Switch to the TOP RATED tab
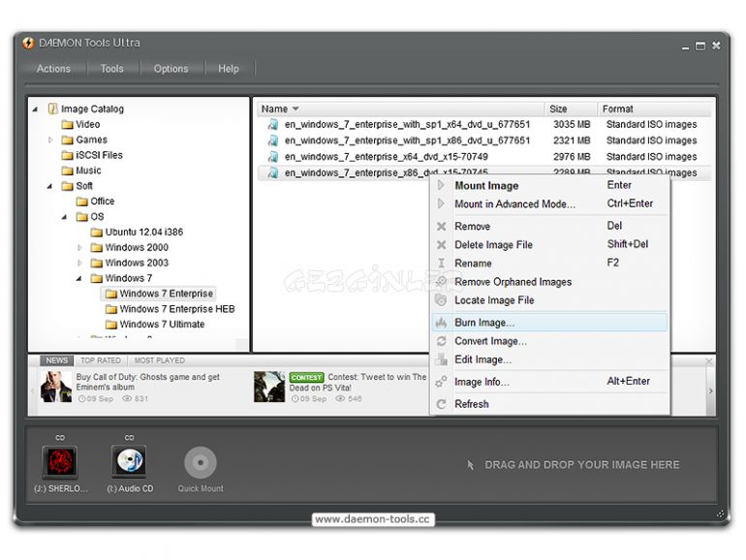746x560 pixels. pyautogui.click(x=101, y=360)
